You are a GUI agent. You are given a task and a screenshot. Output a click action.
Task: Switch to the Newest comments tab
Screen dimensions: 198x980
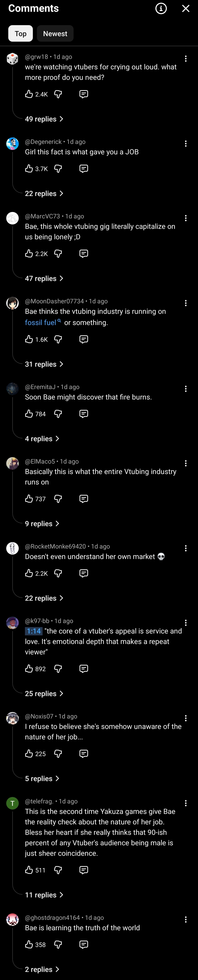[x=55, y=33]
